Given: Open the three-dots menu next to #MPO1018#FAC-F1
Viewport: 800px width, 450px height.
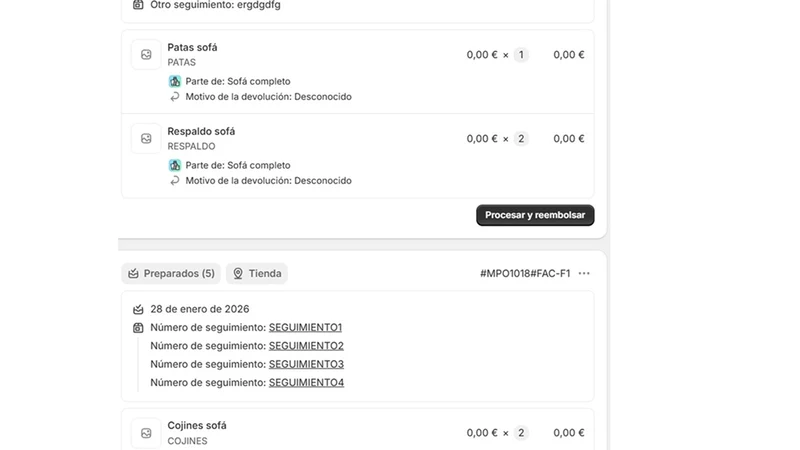Looking at the screenshot, I should tap(584, 273).
